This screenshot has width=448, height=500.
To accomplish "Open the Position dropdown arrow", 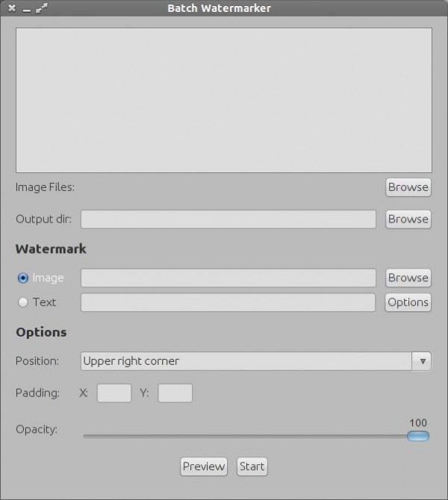I will (x=422, y=361).
